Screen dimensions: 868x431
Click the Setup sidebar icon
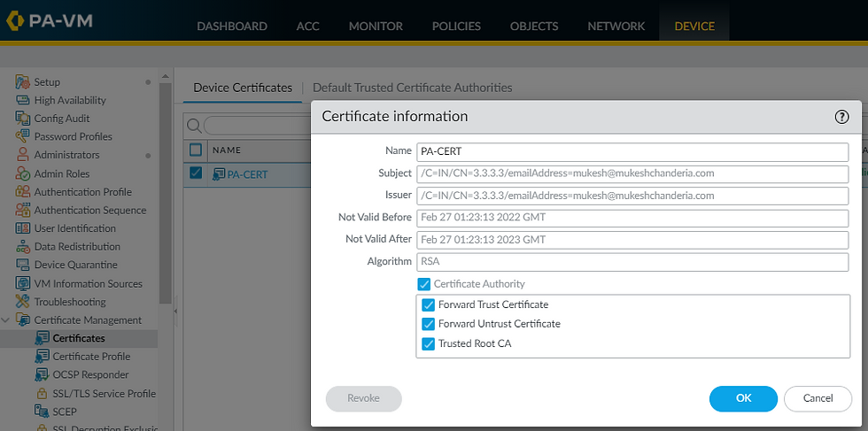[x=23, y=82]
